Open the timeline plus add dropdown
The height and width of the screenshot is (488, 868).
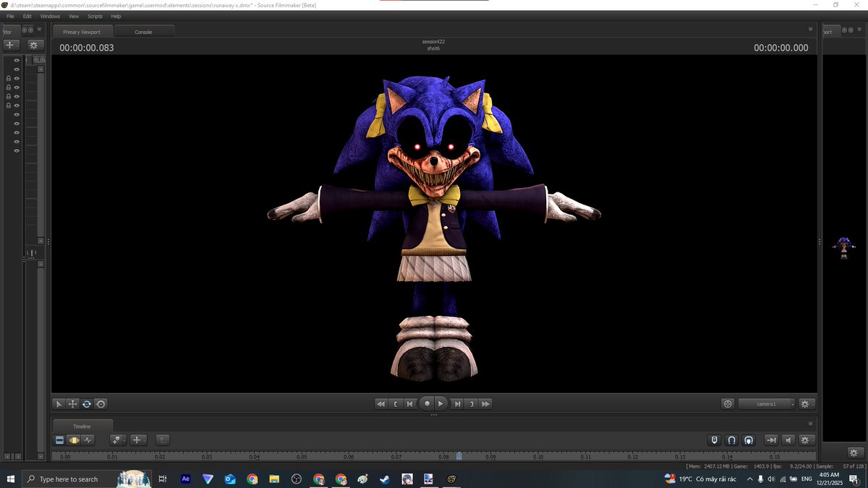tap(139, 440)
